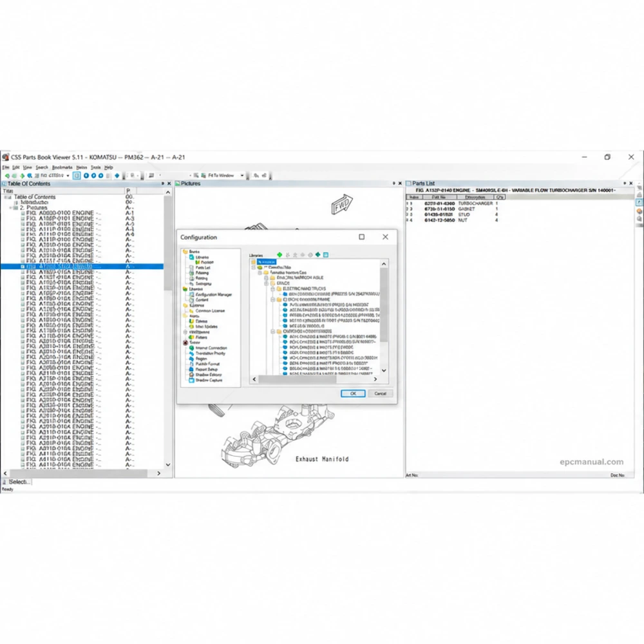Select the NUT row in Parts List

tap(456, 220)
